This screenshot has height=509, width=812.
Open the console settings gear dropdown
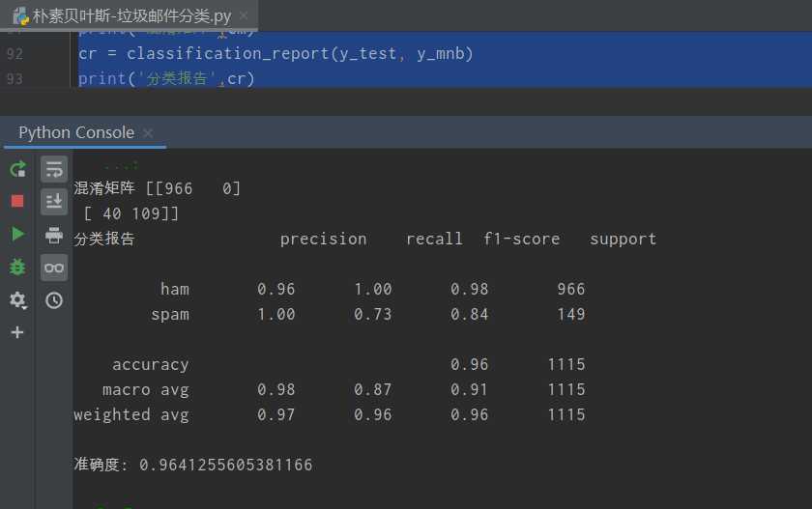(x=17, y=299)
